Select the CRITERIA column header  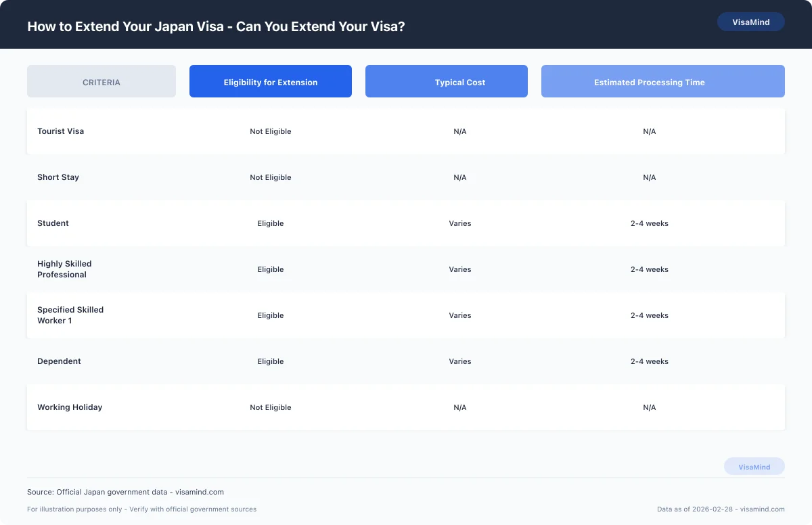pyautogui.click(x=101, y=81)
